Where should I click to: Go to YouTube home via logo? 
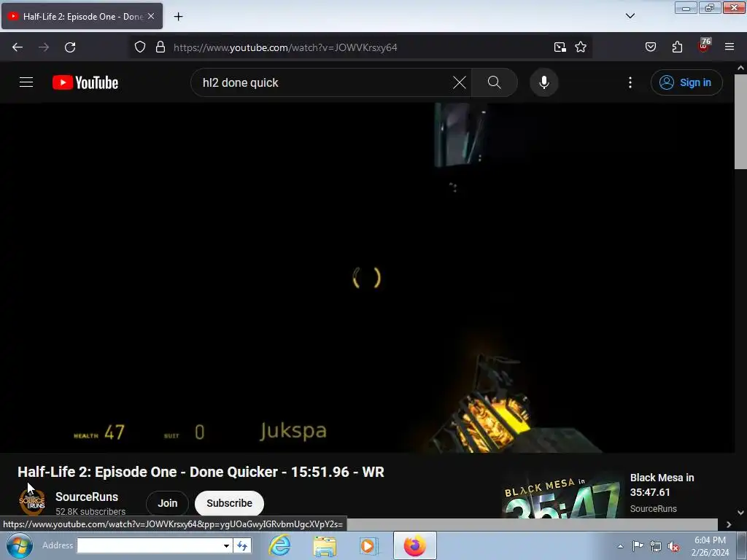[x=85, y=82]
